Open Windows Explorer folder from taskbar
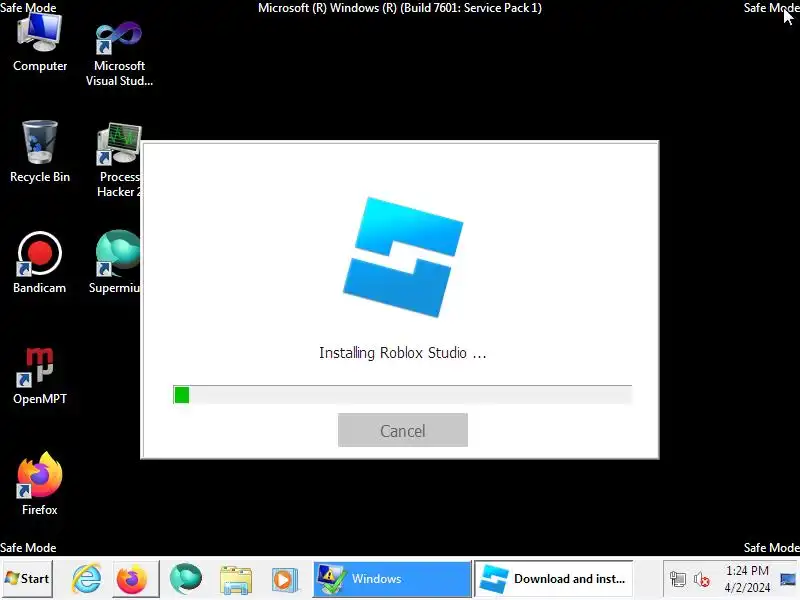Image resolution: width=800 pixels, height=600 pixels. pyautogui.click(x=236, y=580)
